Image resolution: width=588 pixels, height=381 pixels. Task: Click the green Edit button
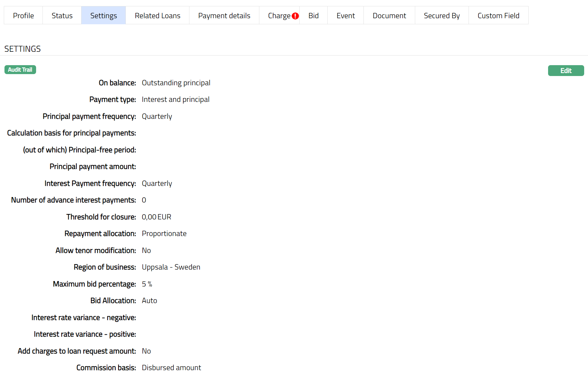click(x=566, y=71)
